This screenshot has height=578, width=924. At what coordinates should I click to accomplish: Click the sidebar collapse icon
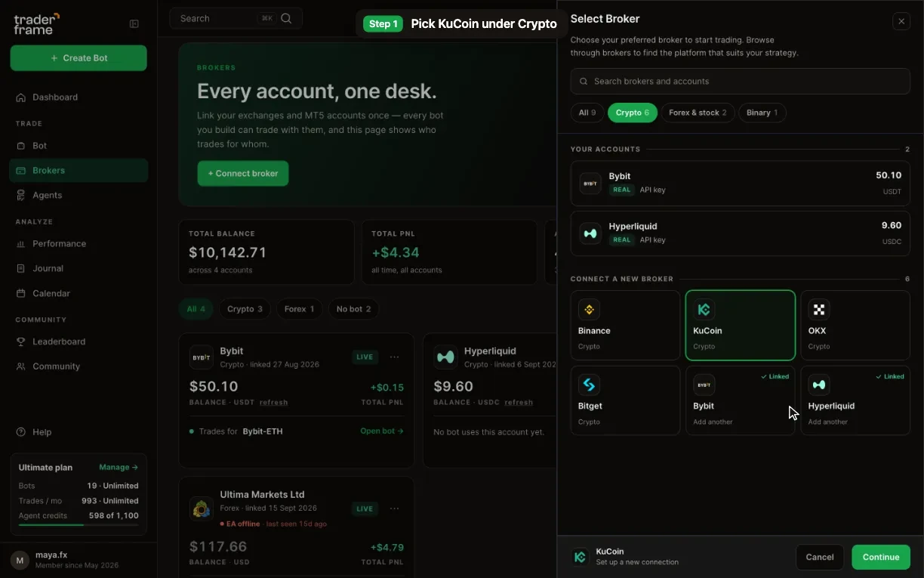pos(134,23)
